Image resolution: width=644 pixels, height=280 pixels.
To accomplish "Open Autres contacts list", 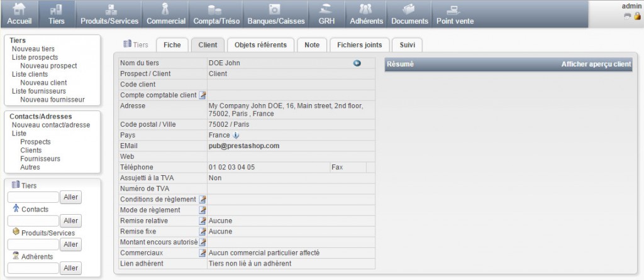I will [x=30, y=167].
